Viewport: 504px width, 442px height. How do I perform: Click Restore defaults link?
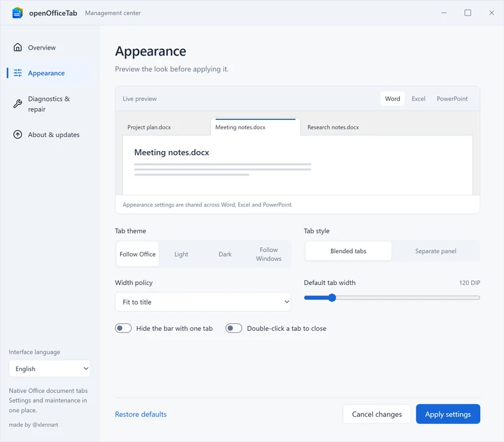point(141,414)
